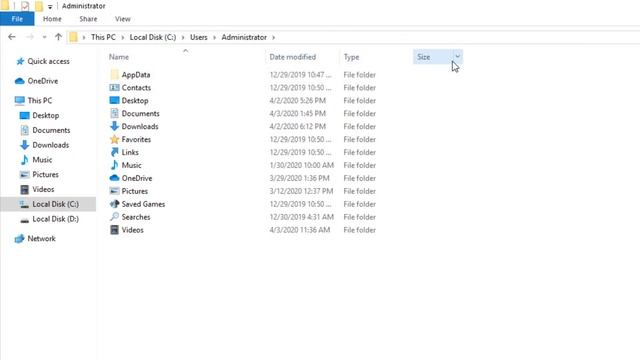The height and width of the screenshot is (360, 640).
Task: Click the date 4/3/2020 11:36 AM
Action: click(x=300, y=230)
